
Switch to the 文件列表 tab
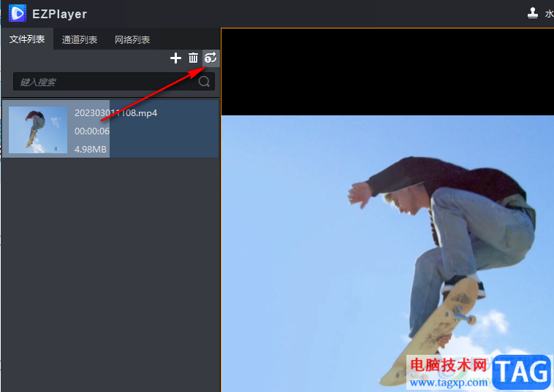27,39
